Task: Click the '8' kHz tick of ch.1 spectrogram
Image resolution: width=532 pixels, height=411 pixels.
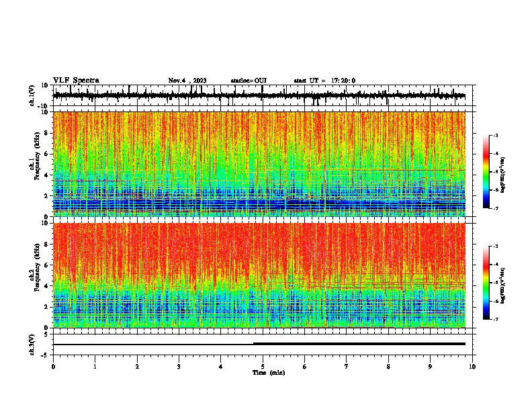Action: (x=47, y=133)
